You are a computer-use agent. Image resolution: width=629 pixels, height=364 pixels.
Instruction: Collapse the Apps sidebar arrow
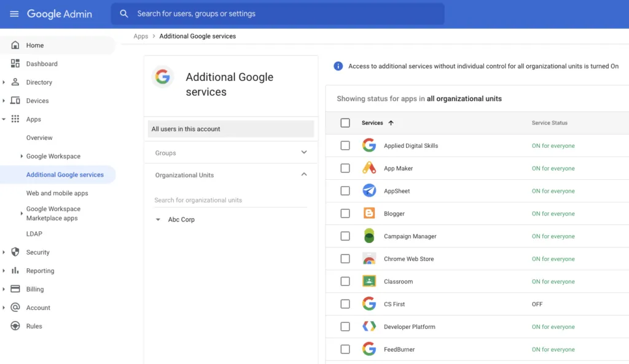coord(4,119)
